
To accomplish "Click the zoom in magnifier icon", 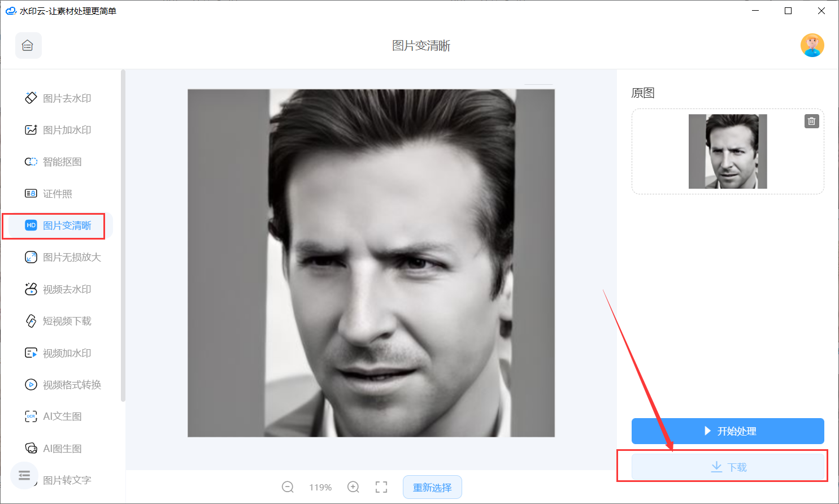I will pyautogui.click(x=353, y=487).
